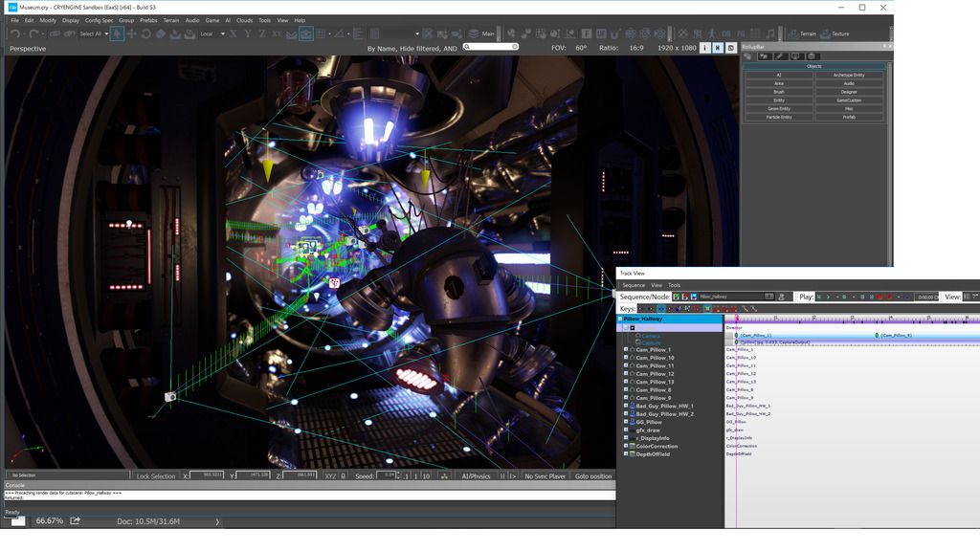980x551 pixels.
Task: Click the Particle Entity button
Action: [x=779, y=117]
